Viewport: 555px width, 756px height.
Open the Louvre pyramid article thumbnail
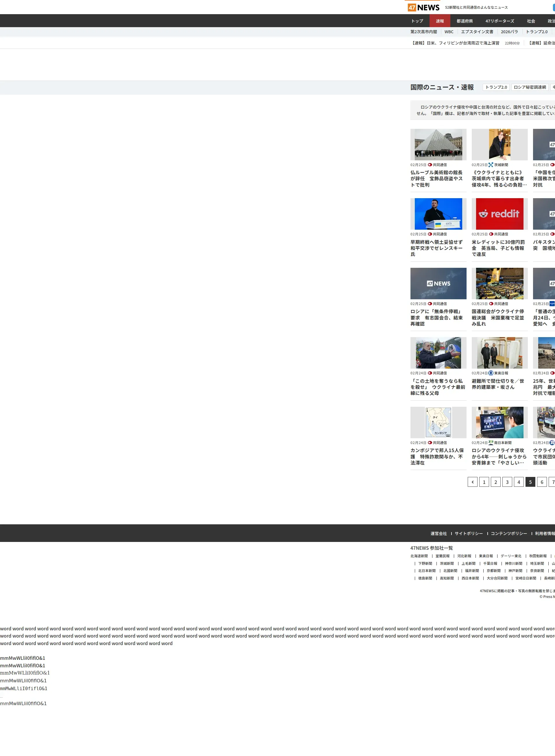(439, 145)
